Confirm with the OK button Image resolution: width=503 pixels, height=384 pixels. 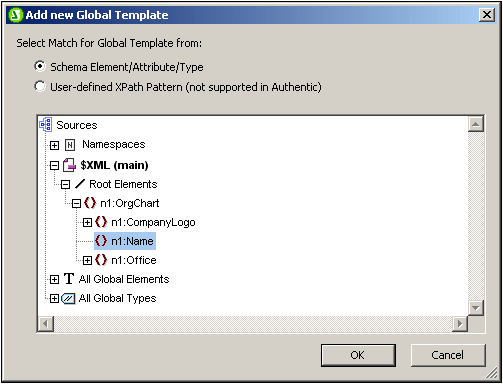point(358,355)
